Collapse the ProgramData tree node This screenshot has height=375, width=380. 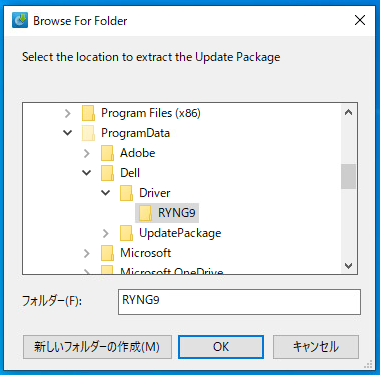[68, 133]
